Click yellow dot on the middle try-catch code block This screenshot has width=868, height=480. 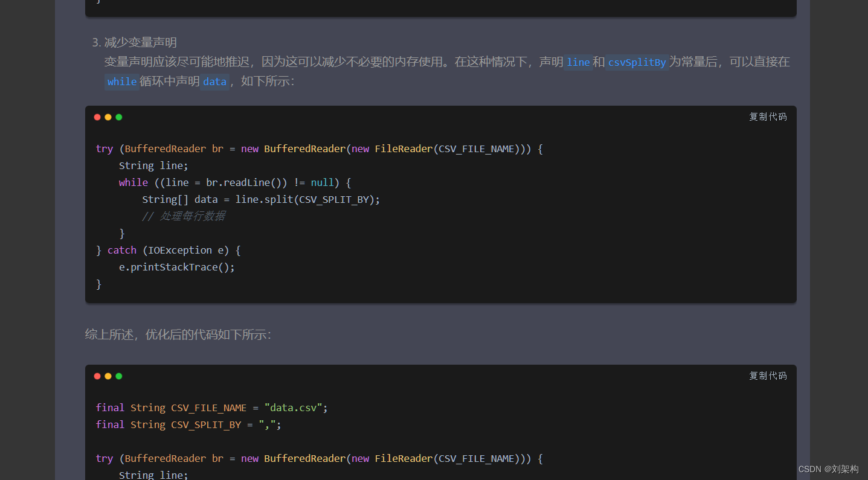point(108,117)
